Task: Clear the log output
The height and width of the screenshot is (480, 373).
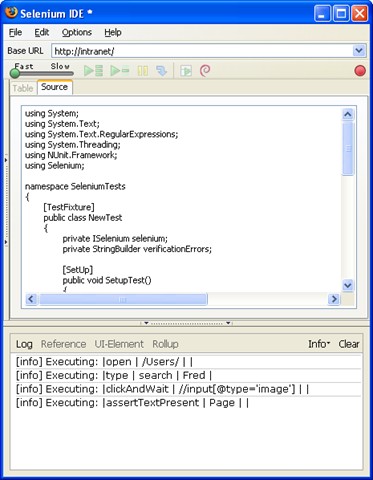Action: 349,344
